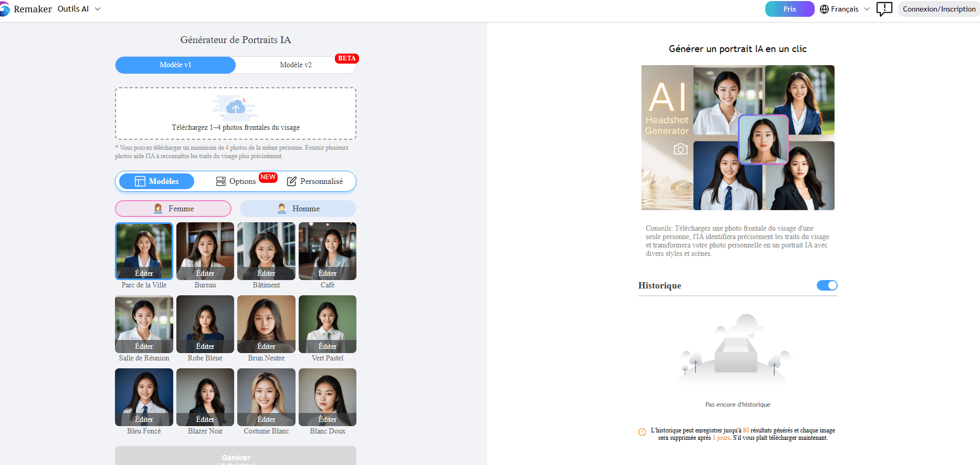Click the Prix button
Image resolution: width=980 pixels, height=465 pixels.
789,9
